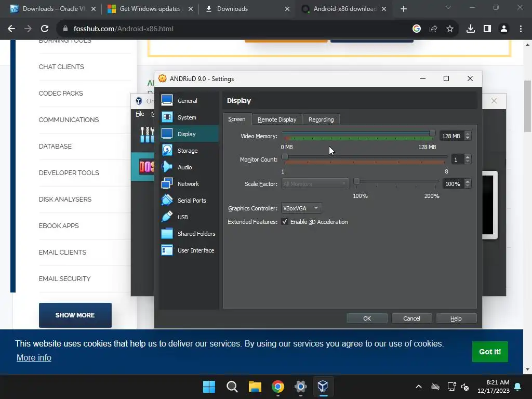
Task: Reload the fosshub page
Action: click(x=45, y=29)
